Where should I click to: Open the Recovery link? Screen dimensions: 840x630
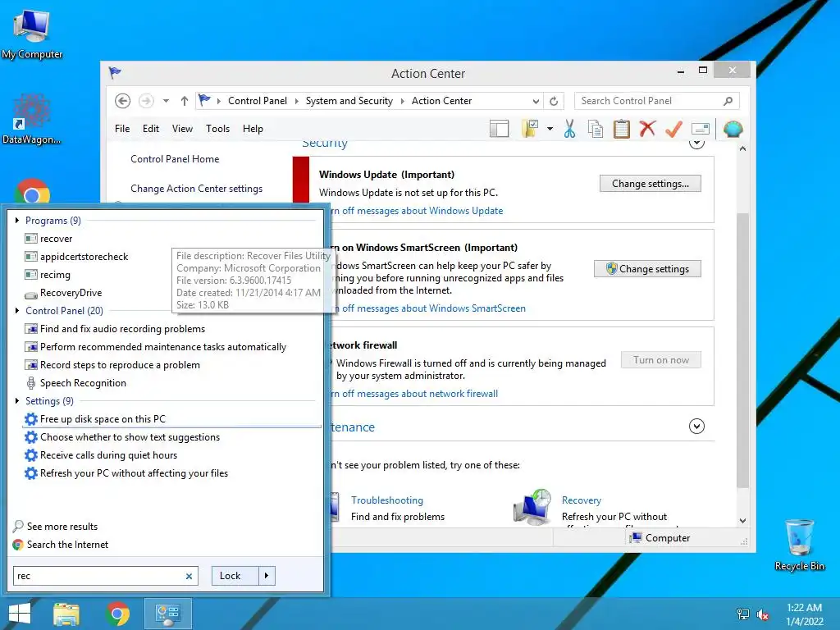[582, 500]
